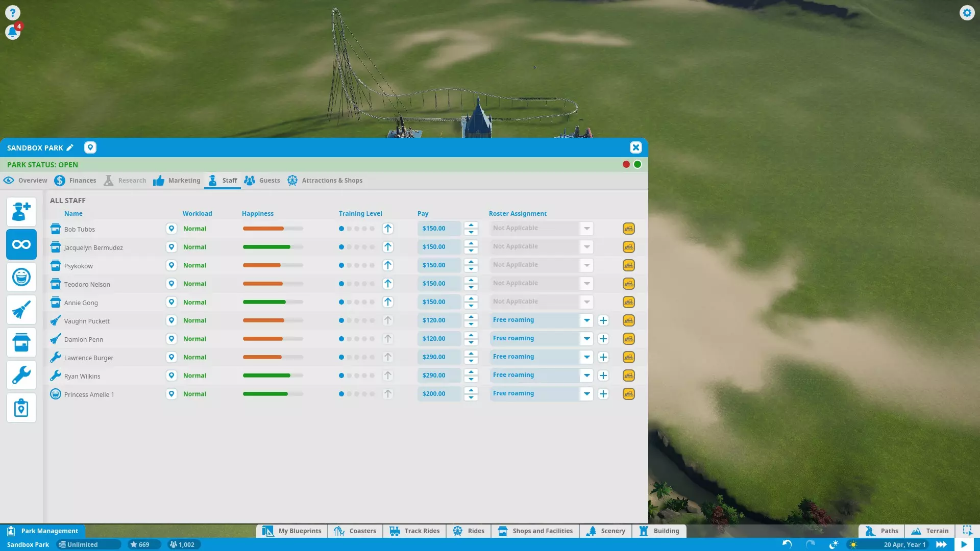The width and height of the screenshot is (980, 551).
Task: Expand Vaughn Puckett roster assignment dropdown
Action: [586, 320]
